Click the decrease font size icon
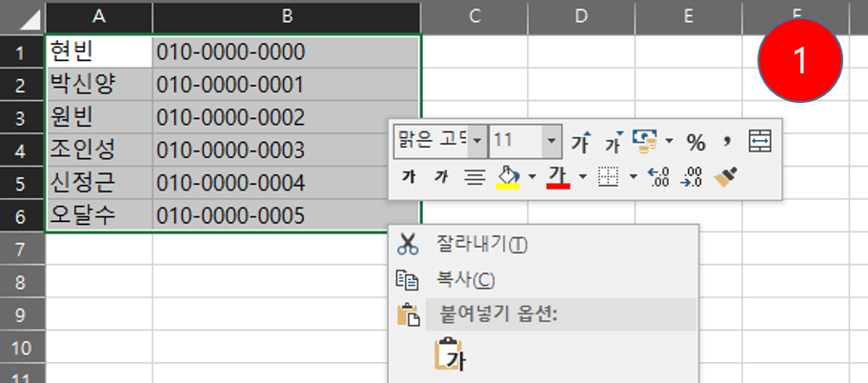868x383 pixels. [613, 142]
